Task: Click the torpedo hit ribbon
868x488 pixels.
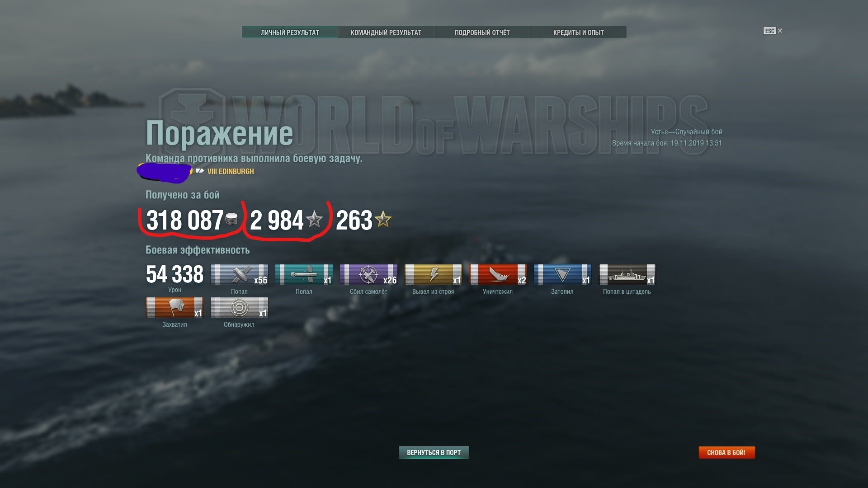Action: 304,275
